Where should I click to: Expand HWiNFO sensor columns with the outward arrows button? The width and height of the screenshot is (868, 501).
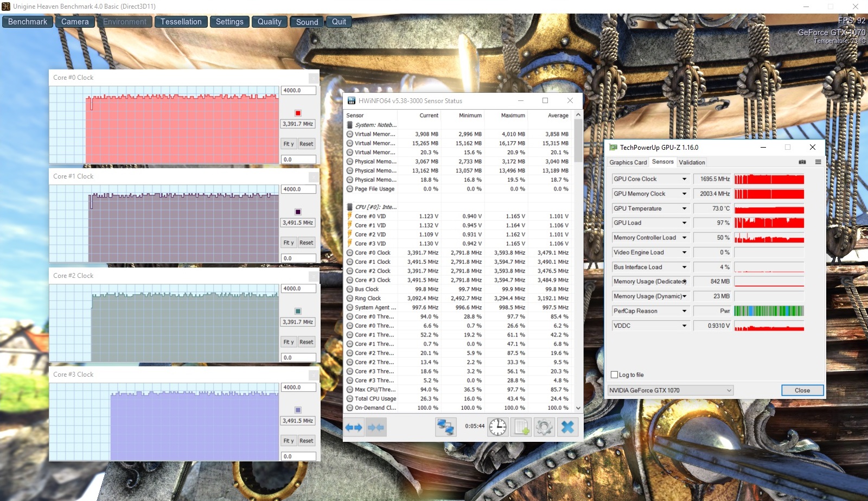point(354,428)
